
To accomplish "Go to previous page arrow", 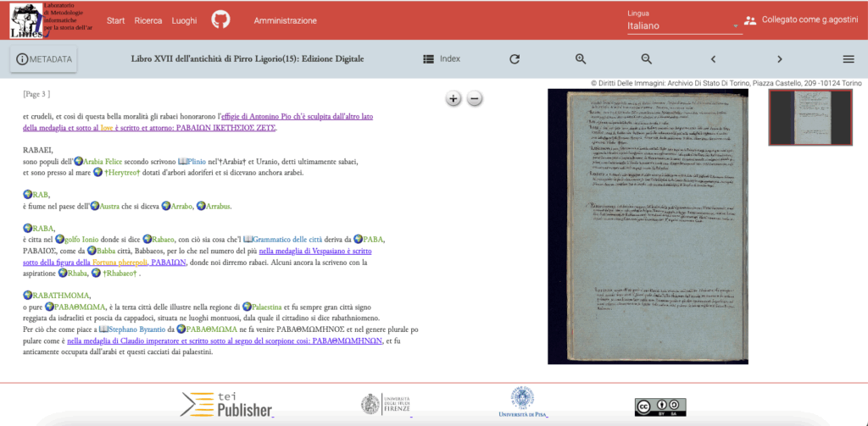I will coord(713,59).
